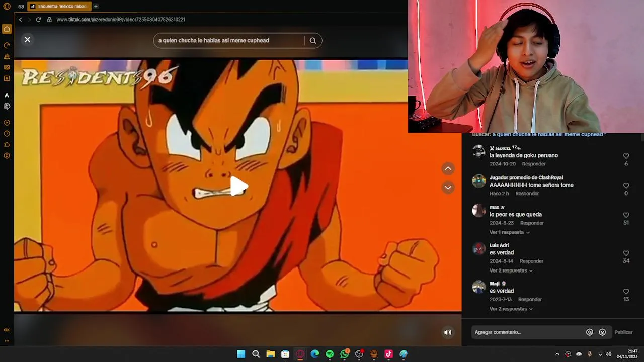
Task: Go back to the previous page
Action: click(20, 20)
